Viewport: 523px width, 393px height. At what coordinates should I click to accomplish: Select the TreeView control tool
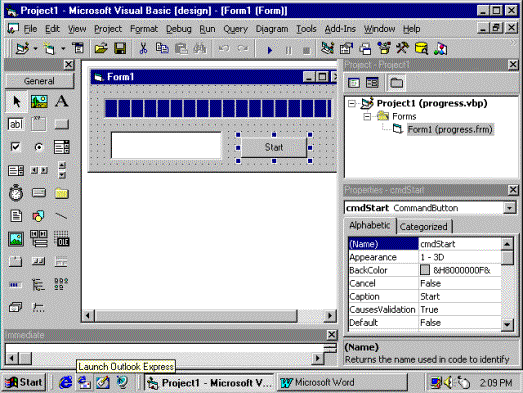[39, 285]
